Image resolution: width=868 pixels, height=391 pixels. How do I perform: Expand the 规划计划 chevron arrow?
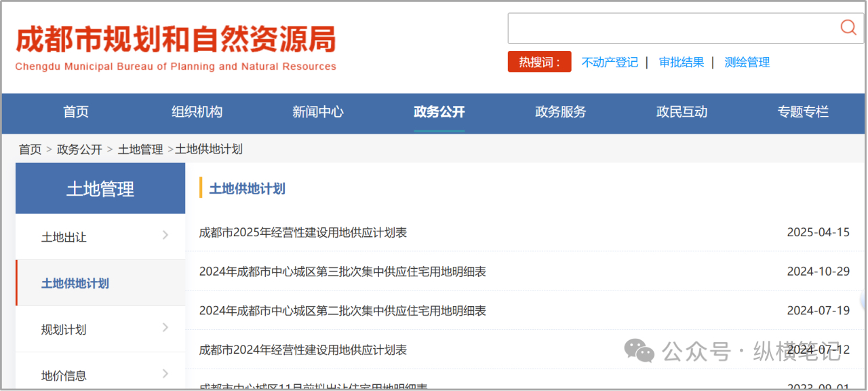pos(165,328)
